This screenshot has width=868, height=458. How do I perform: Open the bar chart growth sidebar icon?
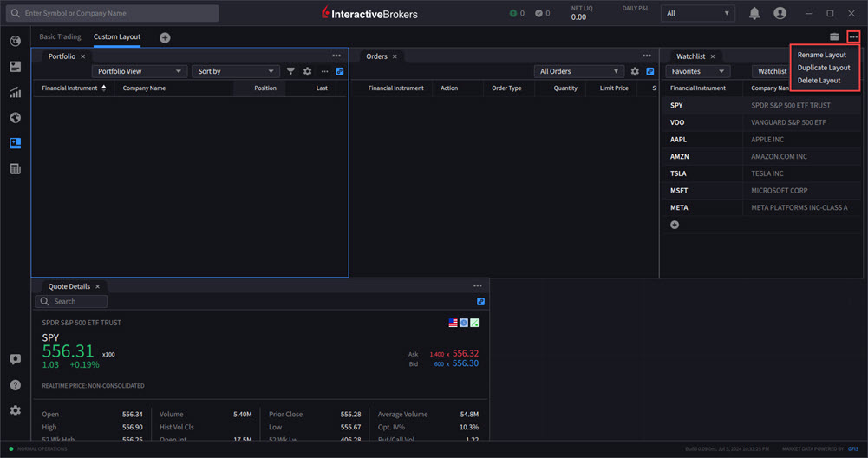(x=16, y=93)
